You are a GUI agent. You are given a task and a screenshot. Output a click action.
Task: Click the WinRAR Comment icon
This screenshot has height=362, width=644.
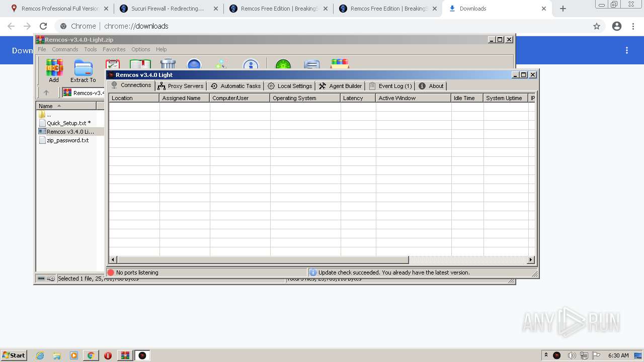(x=312, y=64)
